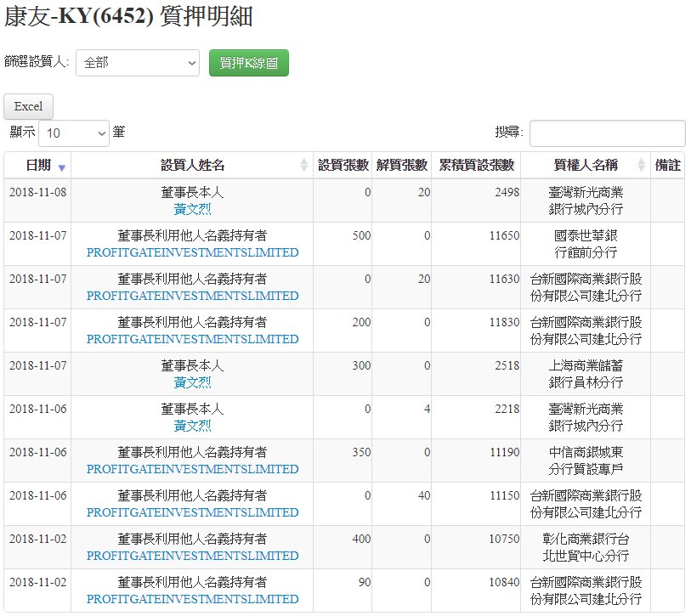691x616 pixels.
Task: Click PROFITGATEINVESTMENTSLIMITED link in 中信商銀城東 row
Action: (192, 469)
